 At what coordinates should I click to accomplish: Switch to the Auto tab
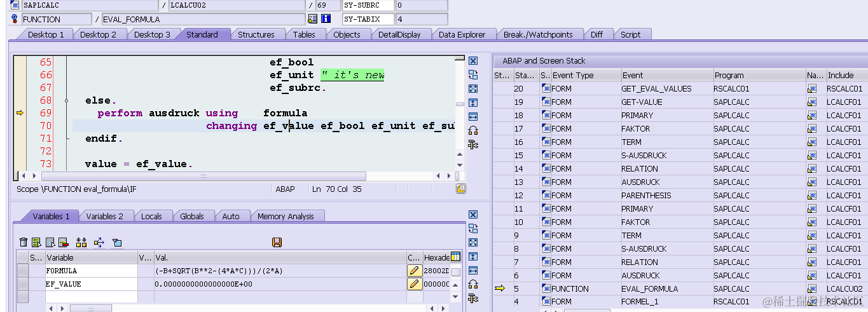coord(231,216)
